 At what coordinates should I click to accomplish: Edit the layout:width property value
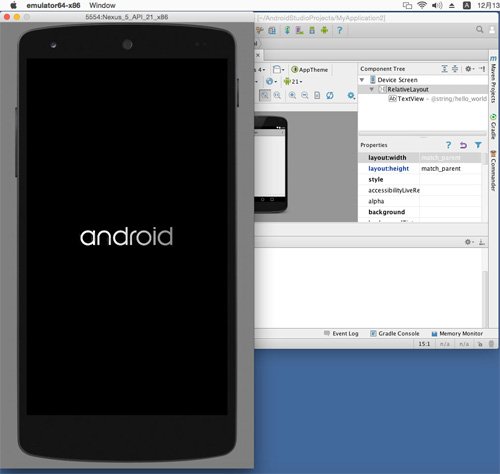coord(450,158)
